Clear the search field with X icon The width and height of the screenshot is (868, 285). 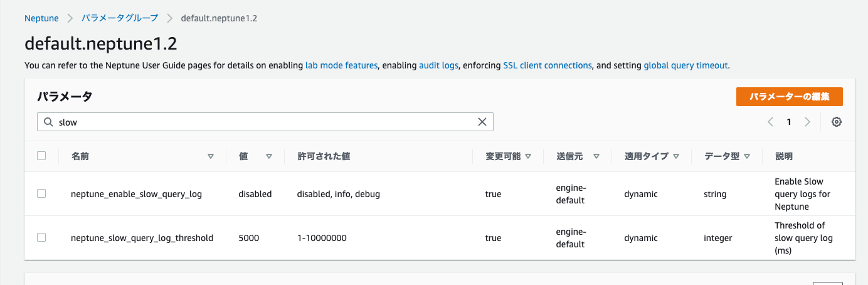[x=482, y=122]
